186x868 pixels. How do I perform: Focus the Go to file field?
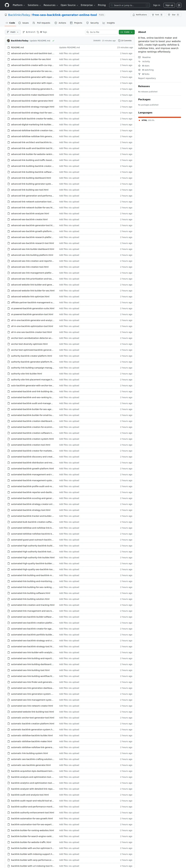click(x=101, y=32)
